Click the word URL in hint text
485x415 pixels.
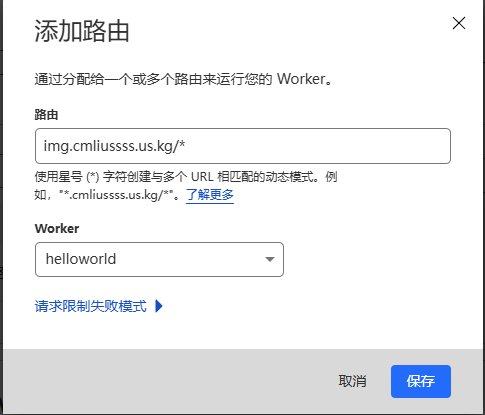click(x=202, y=177)
